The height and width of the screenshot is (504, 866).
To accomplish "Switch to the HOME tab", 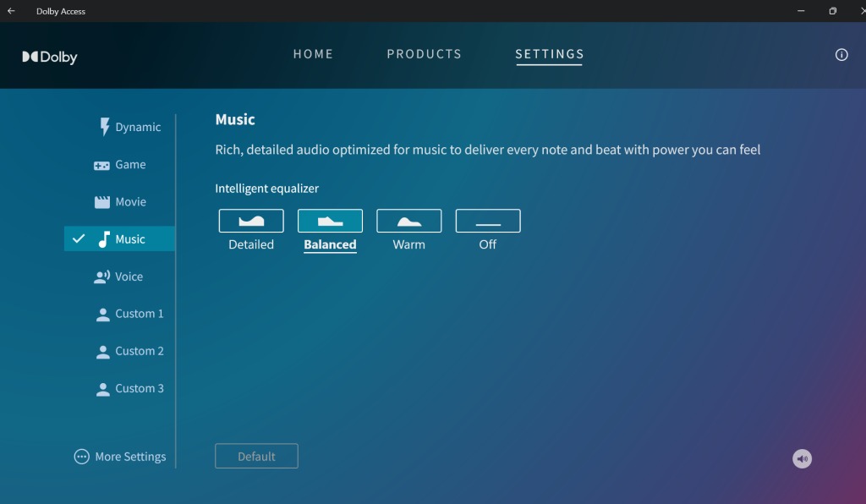I will (x=313, y=54).
